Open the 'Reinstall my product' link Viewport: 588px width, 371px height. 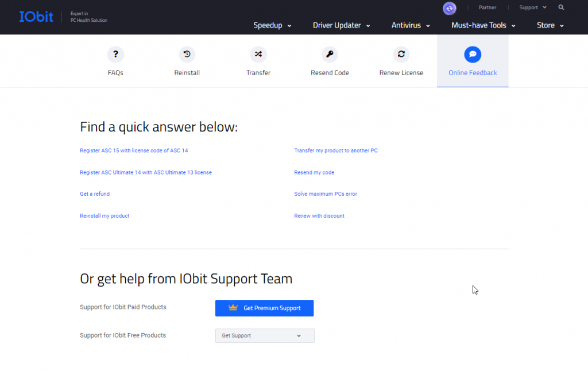pyautogui.click(x=105, y=216)
